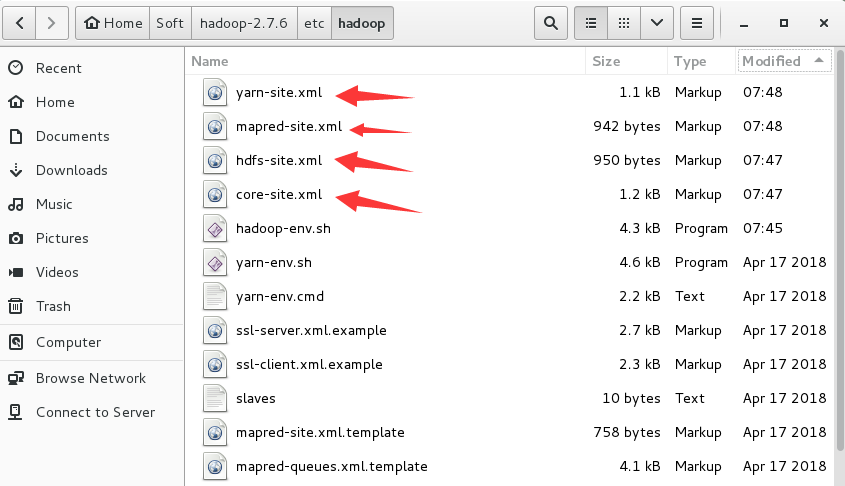Select the hdfs-site.xml file name
The image size is (845, 486).
coord(279,160)
